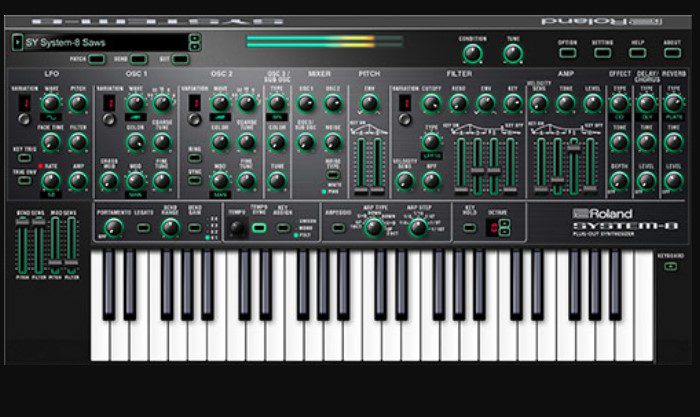This screenshot has height=417, width=700.
Task: Click the FILTER VARIATION round button
Action: pos(404,119)
